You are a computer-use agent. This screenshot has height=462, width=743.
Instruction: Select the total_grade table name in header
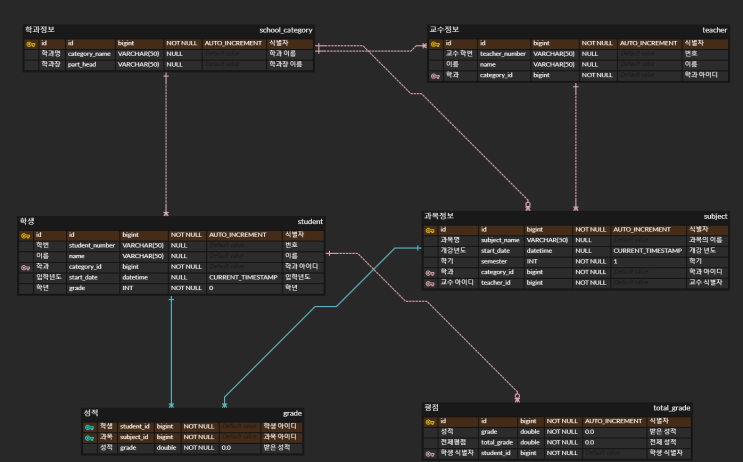coord(671,408)
